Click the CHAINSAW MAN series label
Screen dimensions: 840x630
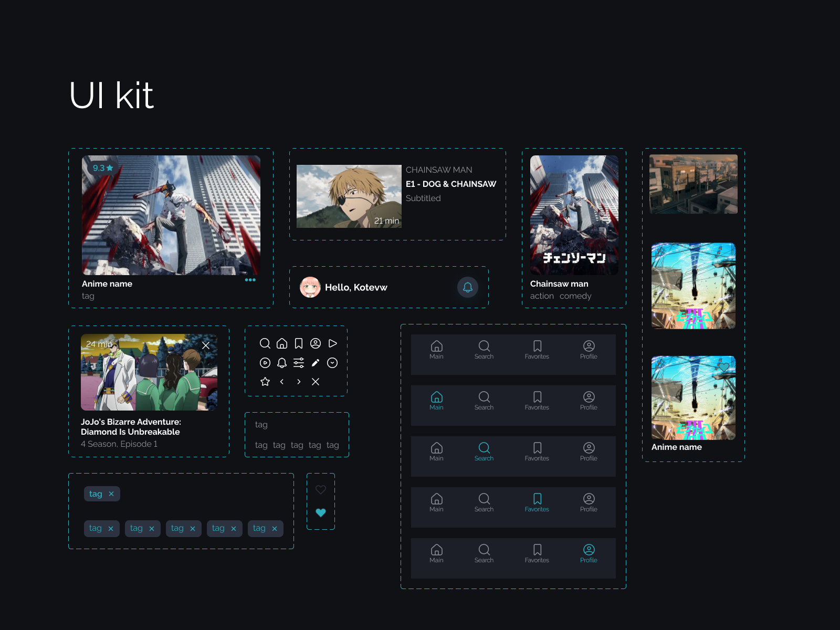439,170
